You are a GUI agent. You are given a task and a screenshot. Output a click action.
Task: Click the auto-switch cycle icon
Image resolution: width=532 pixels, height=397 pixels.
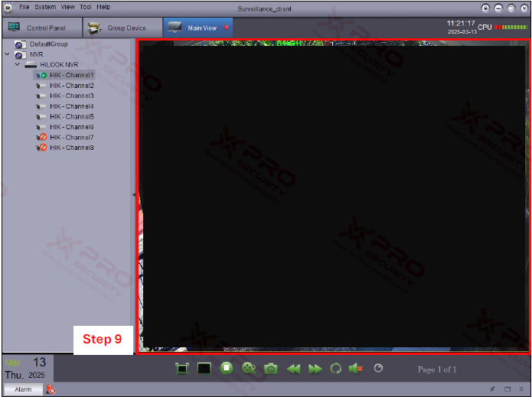[335, 369]
